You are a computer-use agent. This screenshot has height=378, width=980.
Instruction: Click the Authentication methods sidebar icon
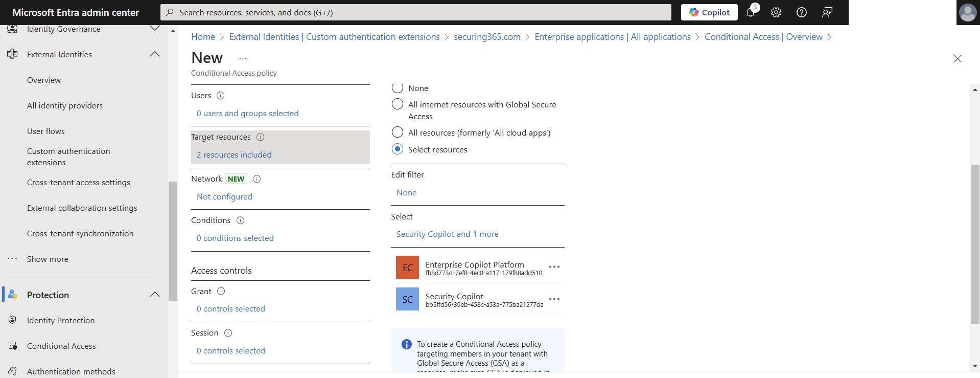(x=12, y=371)
